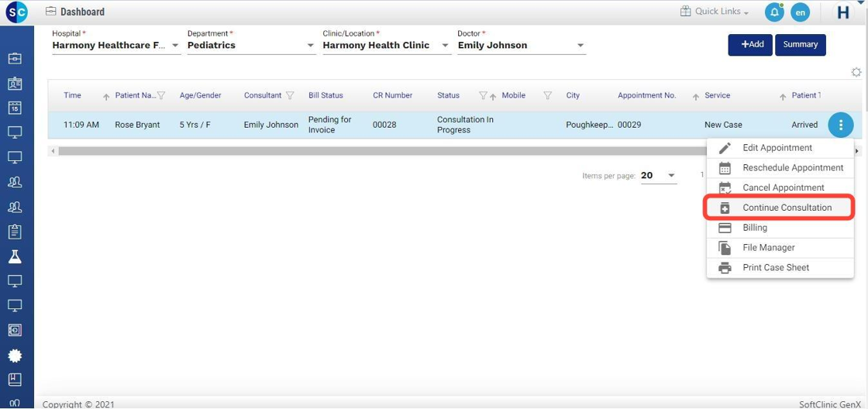
Task: Select Continue Consultation menu entry
Action: [780, 208]
